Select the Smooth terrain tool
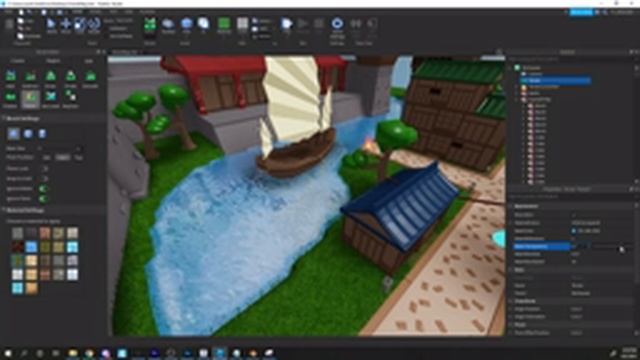This screenshot has height=360, width=640. 91,78
